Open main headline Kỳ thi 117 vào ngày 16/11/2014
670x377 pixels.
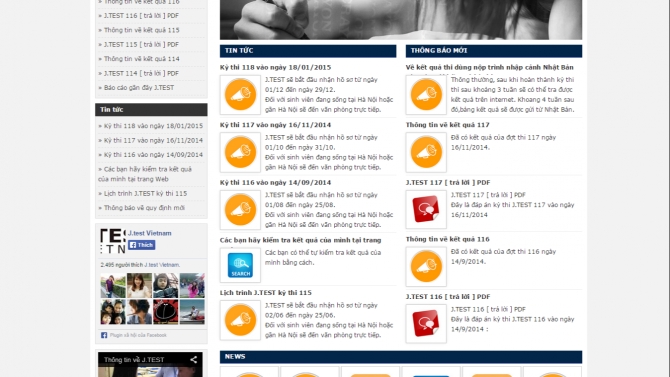(276, 125)
